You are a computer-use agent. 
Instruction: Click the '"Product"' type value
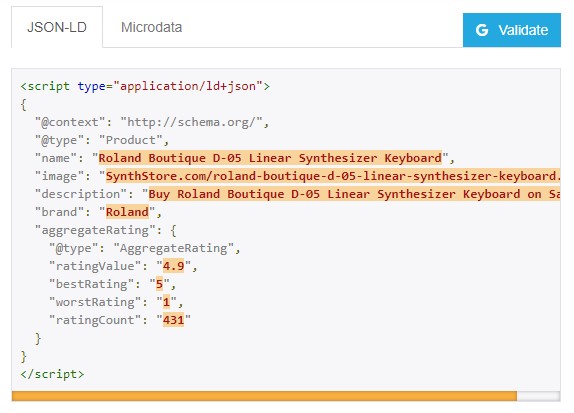click(x=131, y=140)
